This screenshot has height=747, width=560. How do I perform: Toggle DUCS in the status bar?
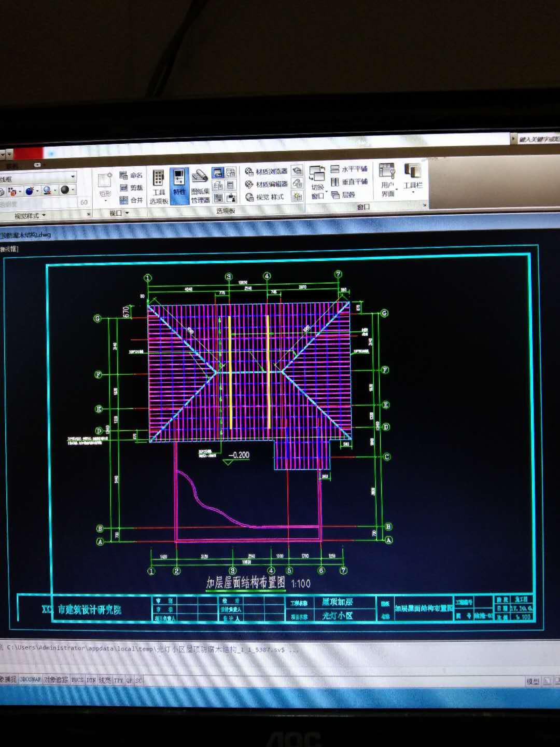coord(77,680)
